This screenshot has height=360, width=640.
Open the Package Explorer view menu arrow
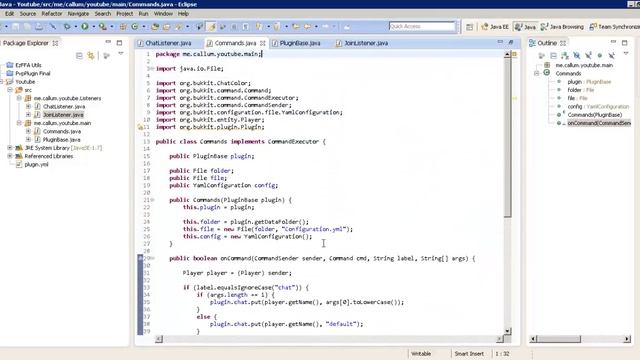[x=121, y=54]
